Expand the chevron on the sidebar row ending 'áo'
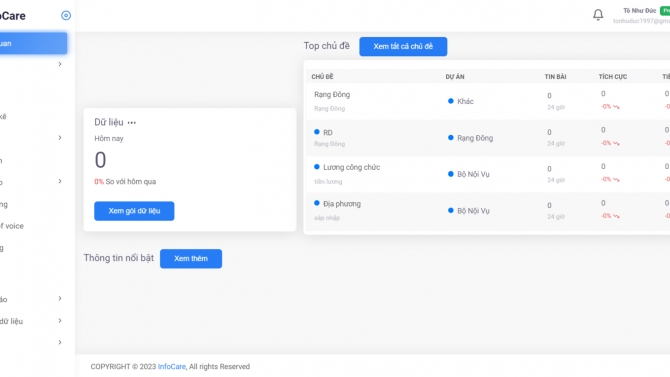This screenshot has width=670, height=377. [60, 298]
